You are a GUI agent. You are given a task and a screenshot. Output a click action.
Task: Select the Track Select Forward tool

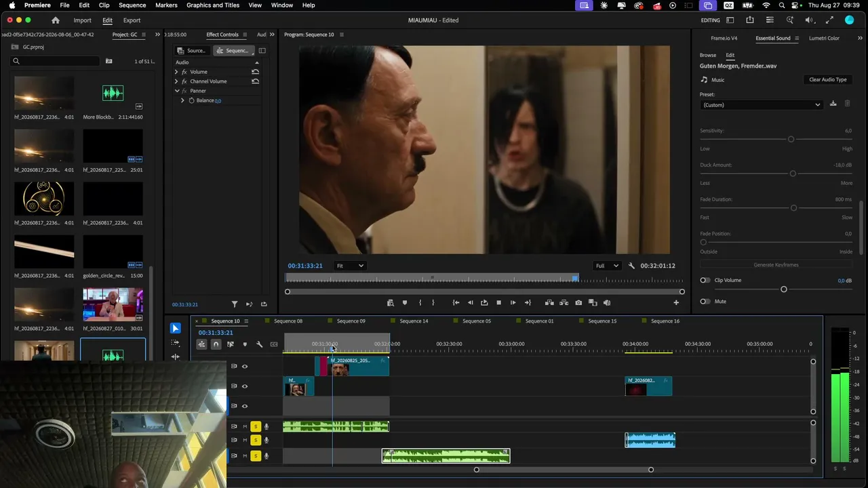[x=175, y=343]
